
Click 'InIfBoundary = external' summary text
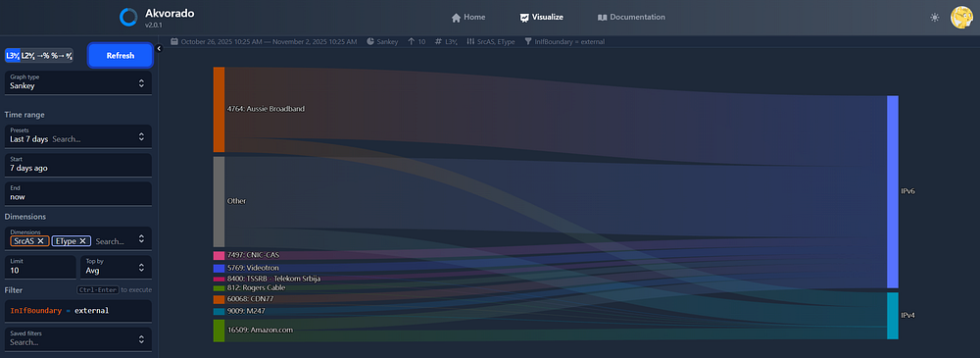coord(569,42)
